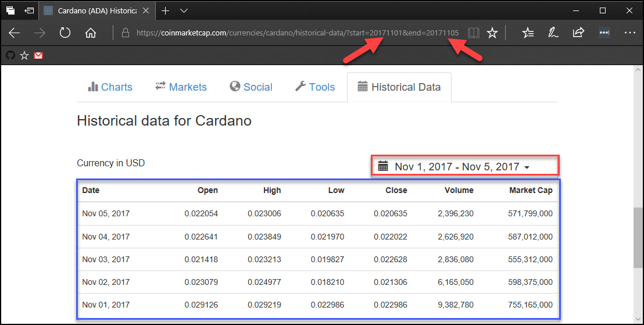Click the browser Forward arrow
Screen dimensions: 644x325
40,33
